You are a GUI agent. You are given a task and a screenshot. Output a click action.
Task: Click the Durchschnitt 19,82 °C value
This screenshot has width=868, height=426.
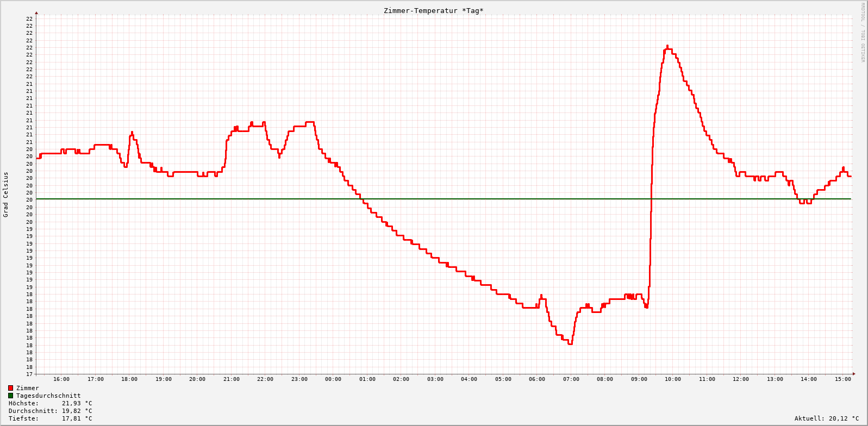(77, 411)
